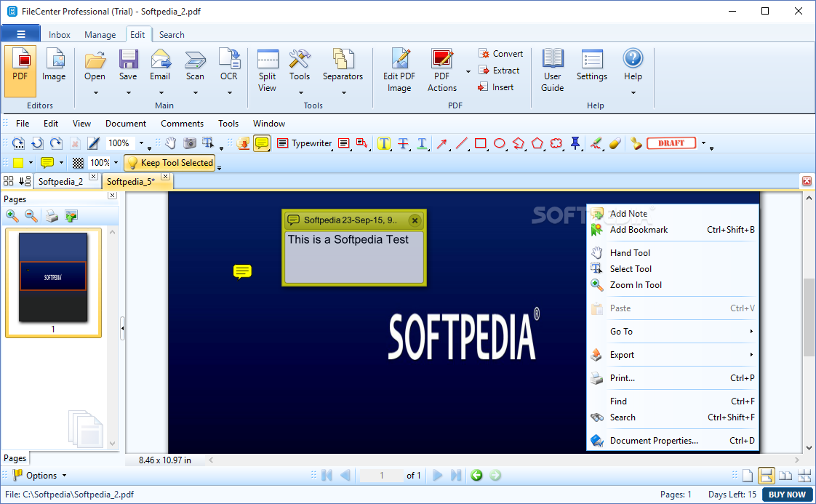The image size is (816, 504).
Task: Zoom in on Pages panel thumbnails
Action: pyautogui.click(x=12, y=215)
